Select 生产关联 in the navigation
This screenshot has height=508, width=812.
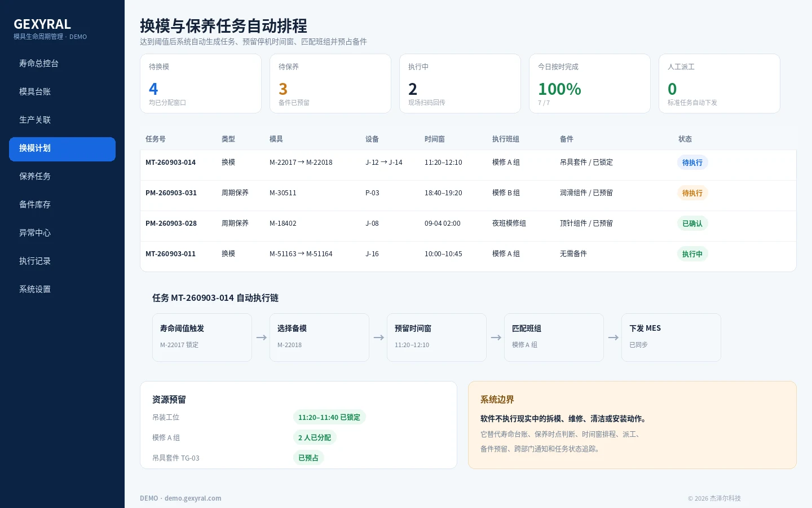(62, 120)
